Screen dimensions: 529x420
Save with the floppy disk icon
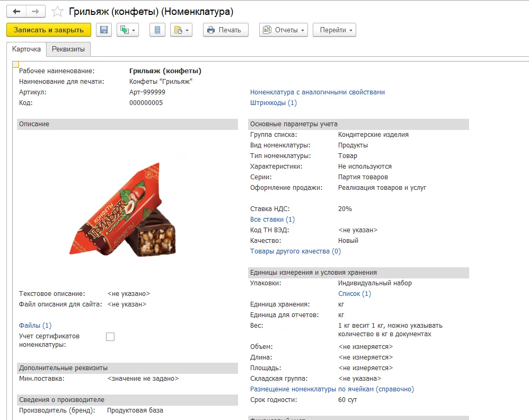[x=104, y=30]
